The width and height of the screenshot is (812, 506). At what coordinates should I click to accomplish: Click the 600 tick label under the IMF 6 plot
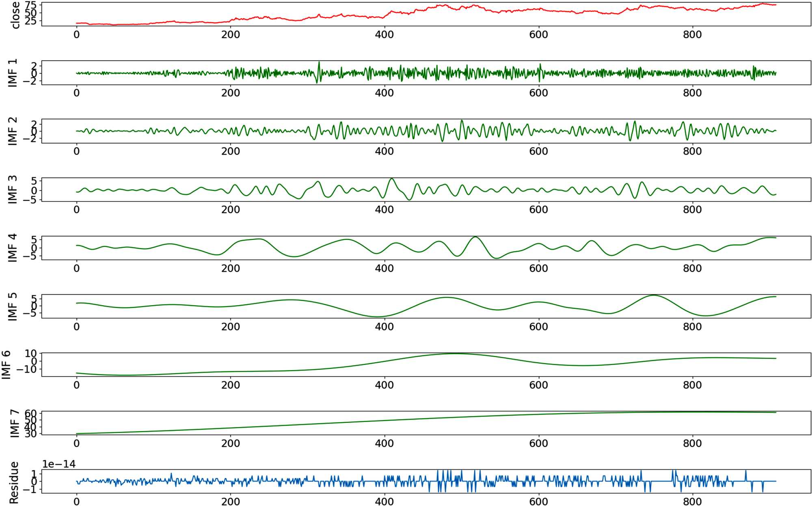coord(538,385)
